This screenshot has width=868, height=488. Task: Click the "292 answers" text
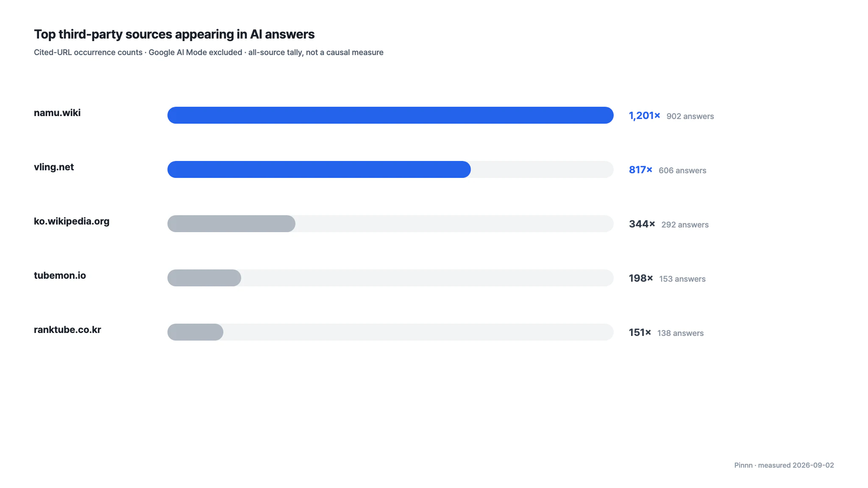tap(685, 225)
